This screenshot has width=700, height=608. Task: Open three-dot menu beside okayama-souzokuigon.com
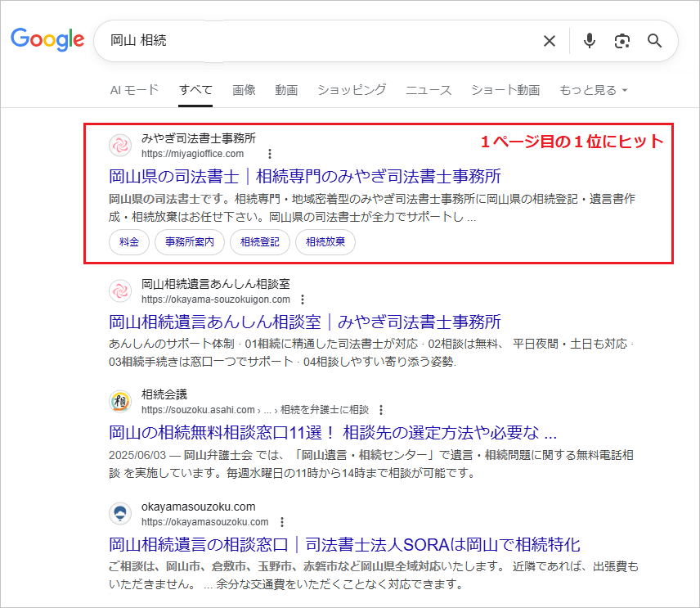(303, 299)
